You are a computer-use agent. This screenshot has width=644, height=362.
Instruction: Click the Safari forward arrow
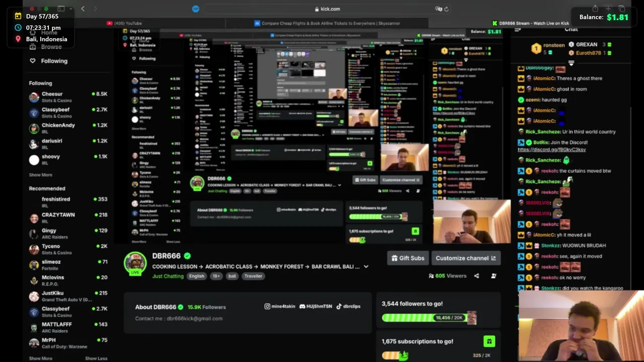96,9
